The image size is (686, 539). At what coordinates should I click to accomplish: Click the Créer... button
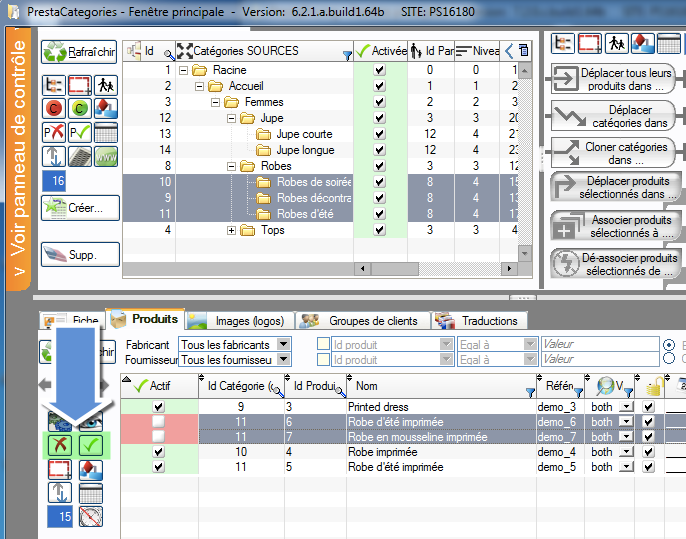tap(80, 207)
